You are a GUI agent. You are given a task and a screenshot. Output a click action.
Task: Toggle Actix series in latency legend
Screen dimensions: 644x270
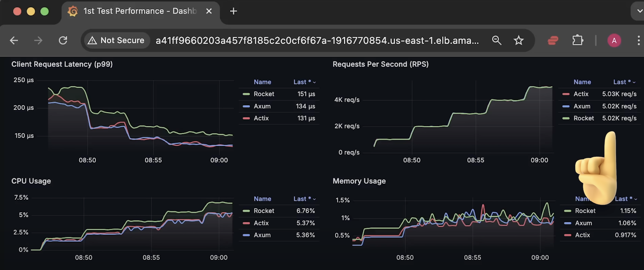[261, 118]
